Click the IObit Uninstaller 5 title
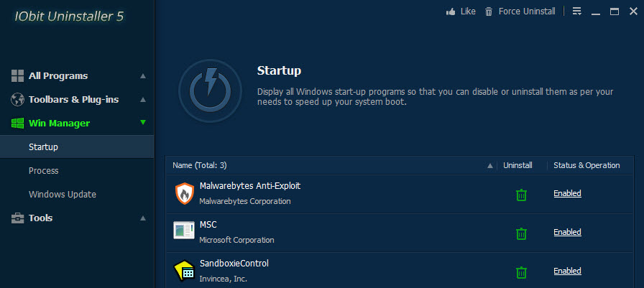Screen dimensions: 644x288 click(69, 17)
